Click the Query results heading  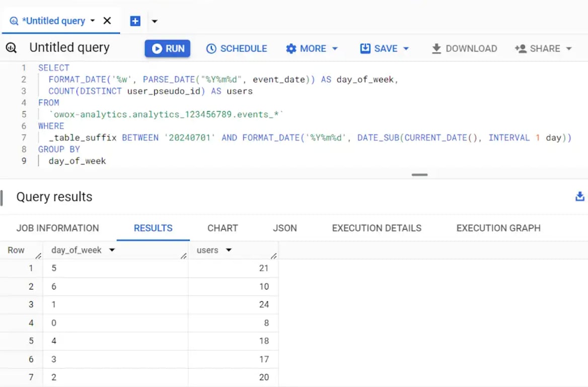[x=54, y=197]
